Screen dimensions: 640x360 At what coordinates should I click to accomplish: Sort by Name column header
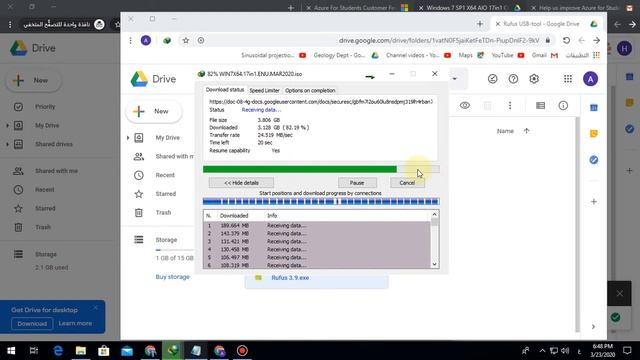pyautogui.click(x=505, y=131)
